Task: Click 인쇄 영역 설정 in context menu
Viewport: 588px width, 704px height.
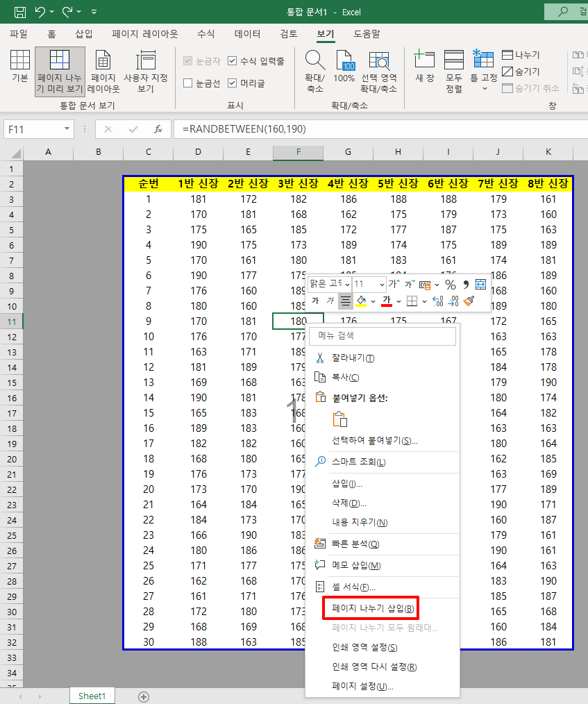Action: [x=367, y=647]
